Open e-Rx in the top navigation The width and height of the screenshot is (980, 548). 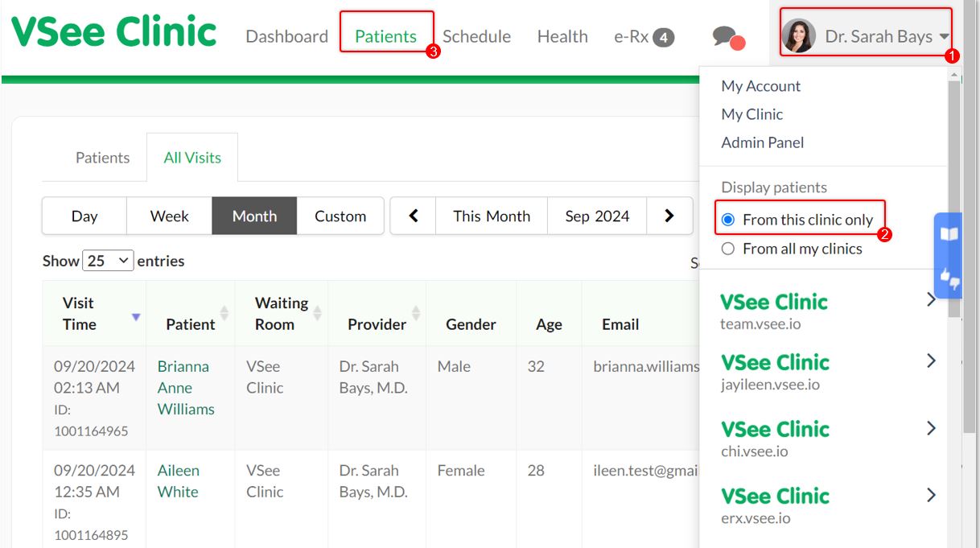tap(631, 36)
